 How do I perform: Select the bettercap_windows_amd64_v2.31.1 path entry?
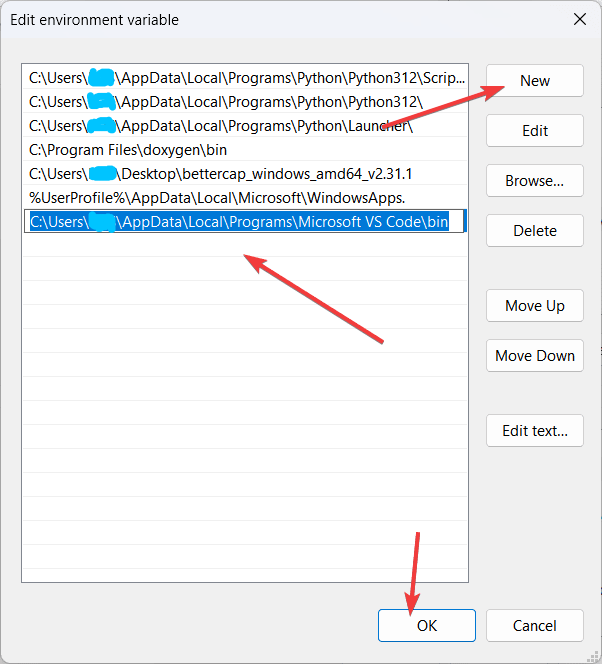click(x=245, y=174)
